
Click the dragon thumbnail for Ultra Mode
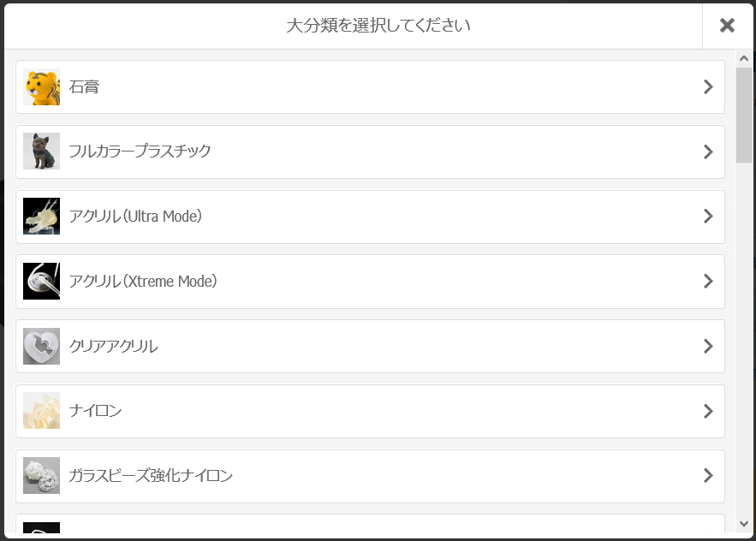(x=41, y=216)
